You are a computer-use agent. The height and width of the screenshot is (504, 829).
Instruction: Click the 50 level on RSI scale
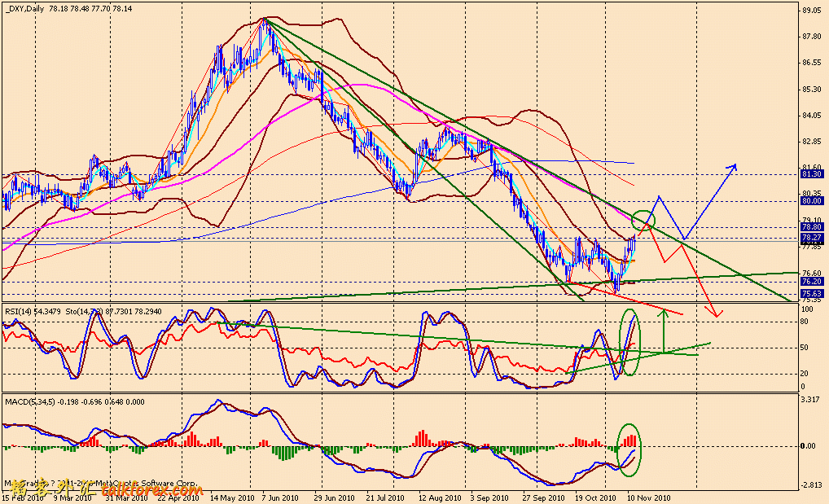[805, 348]
